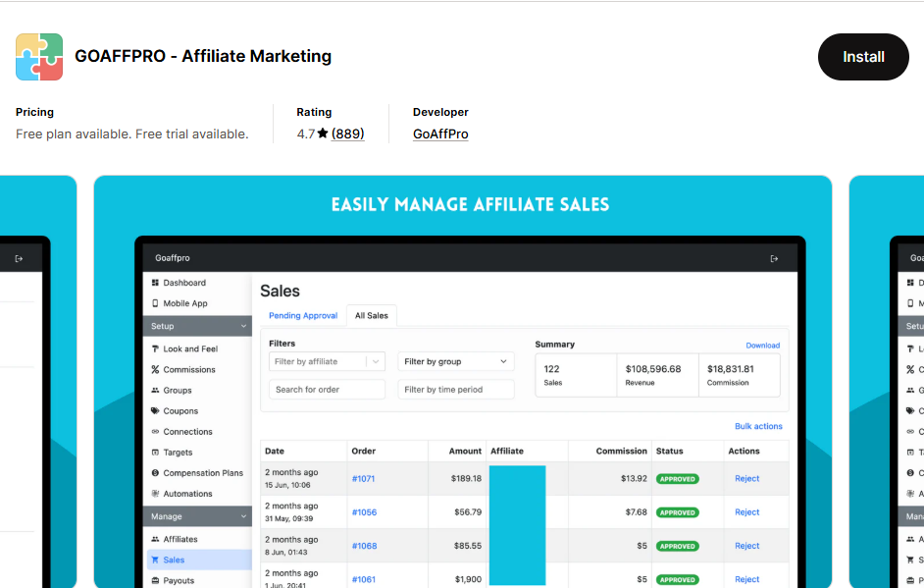
Task: Click the GOAFFPRO puzzle app logo
Action: [39, 57]
